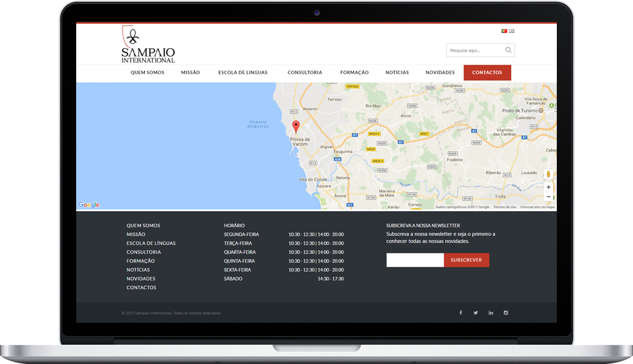Open the Twitter social link
Viewport: 633px width, 364px height.
tap(476, 313)
